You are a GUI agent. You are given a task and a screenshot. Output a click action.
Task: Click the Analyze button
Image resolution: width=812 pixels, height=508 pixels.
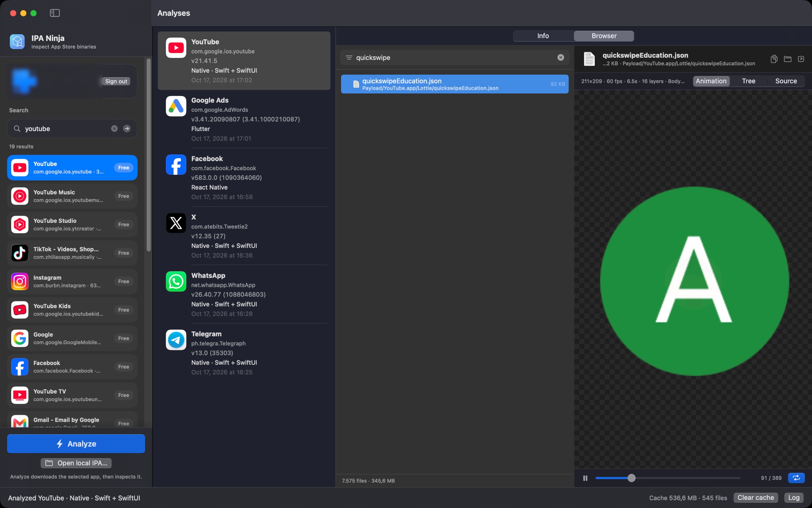76,444
